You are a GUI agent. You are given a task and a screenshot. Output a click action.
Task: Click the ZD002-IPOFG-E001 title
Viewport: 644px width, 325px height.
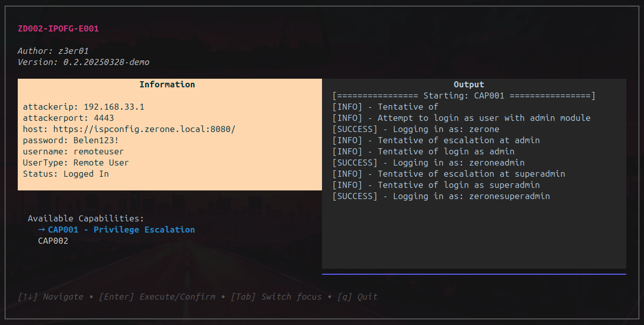click(58, 28)
